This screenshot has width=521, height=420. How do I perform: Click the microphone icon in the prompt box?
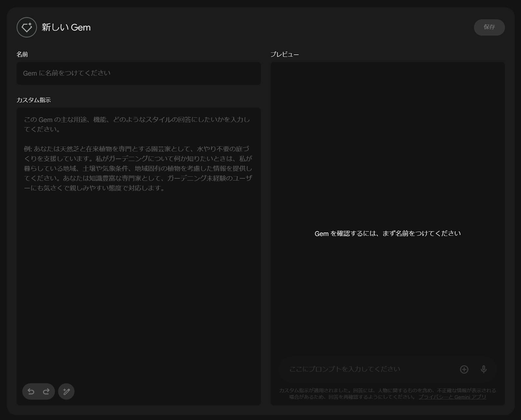(484, 369)
